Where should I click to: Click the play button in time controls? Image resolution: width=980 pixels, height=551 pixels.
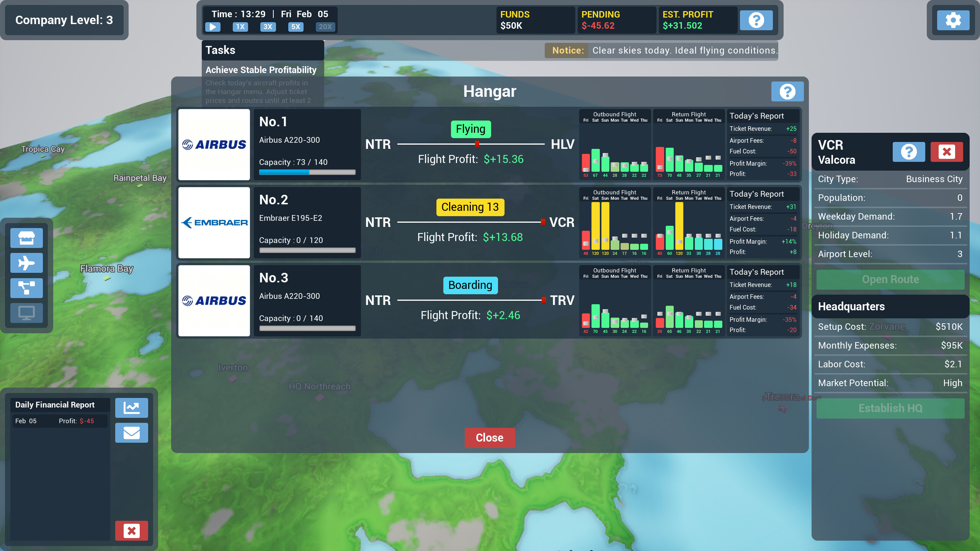click(212, 27)
